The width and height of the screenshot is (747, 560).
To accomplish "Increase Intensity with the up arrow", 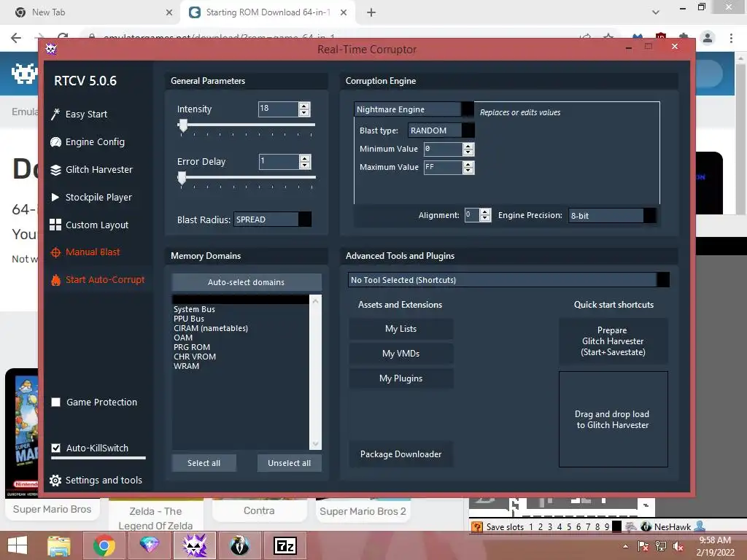I will (x=304, y=106).
